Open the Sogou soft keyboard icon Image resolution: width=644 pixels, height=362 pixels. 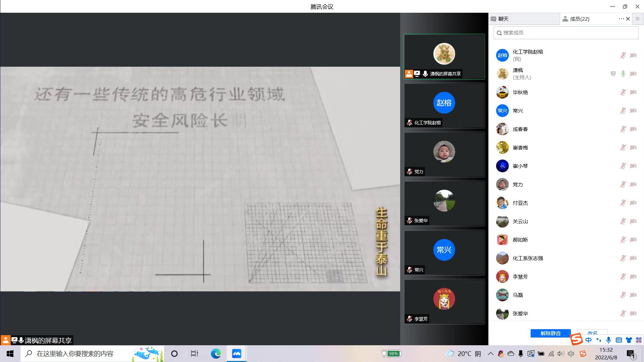619,340
